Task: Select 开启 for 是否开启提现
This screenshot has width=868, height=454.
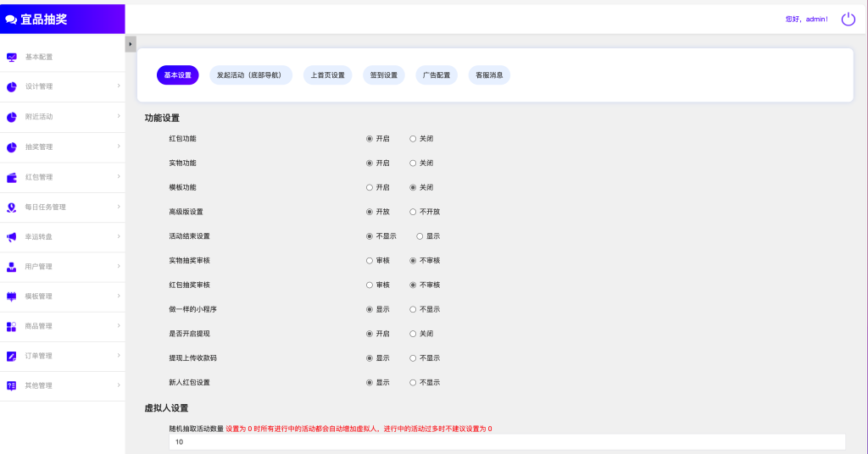Action: click(x=370, y=334)
